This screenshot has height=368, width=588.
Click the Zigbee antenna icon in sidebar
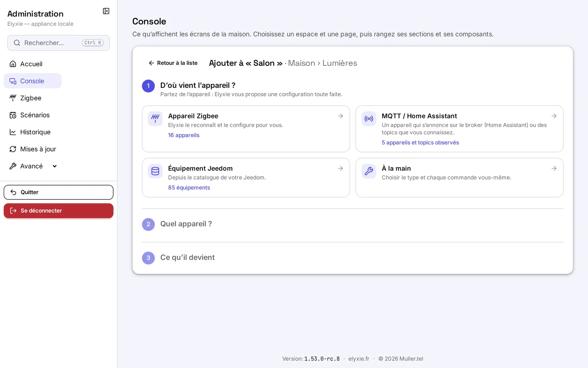[13, 98]
